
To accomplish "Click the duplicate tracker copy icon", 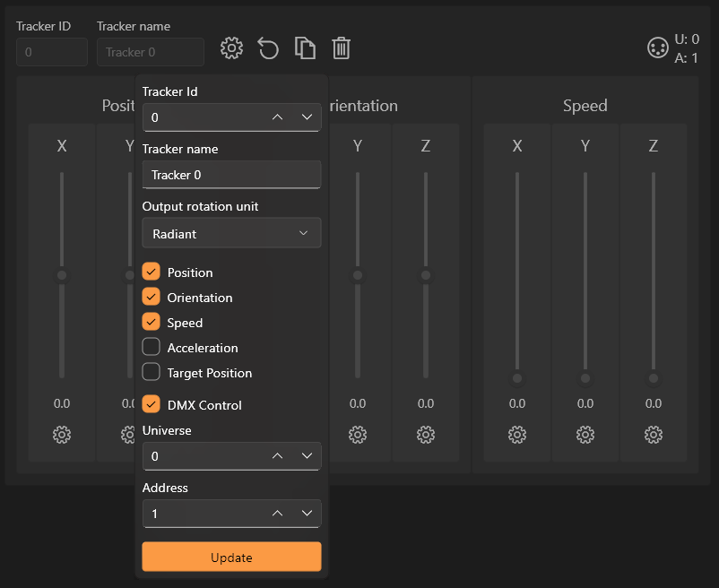I will click(305, 48).
